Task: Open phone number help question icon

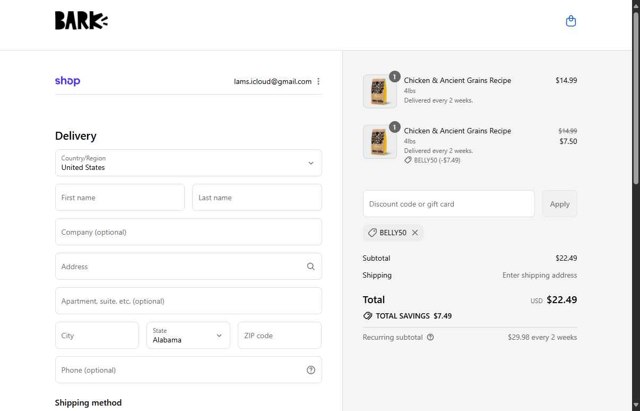Action: pyautogui.click(x=311, y=370)
